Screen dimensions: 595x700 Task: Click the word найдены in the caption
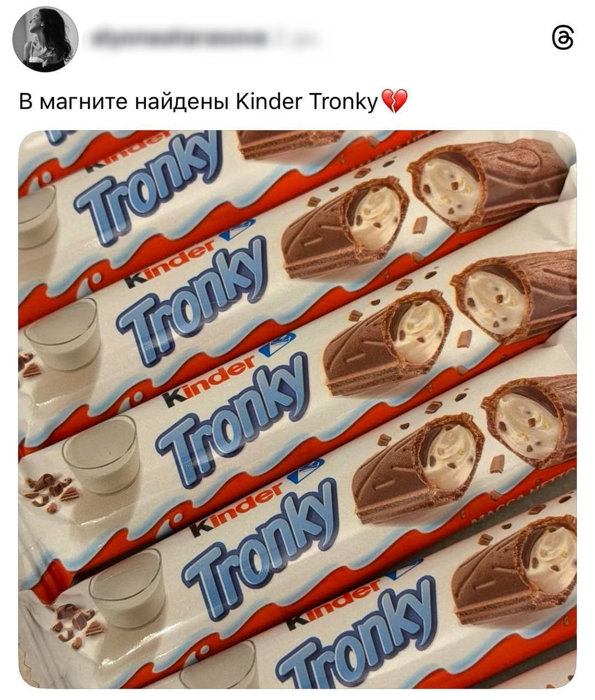tap(182, 102)
